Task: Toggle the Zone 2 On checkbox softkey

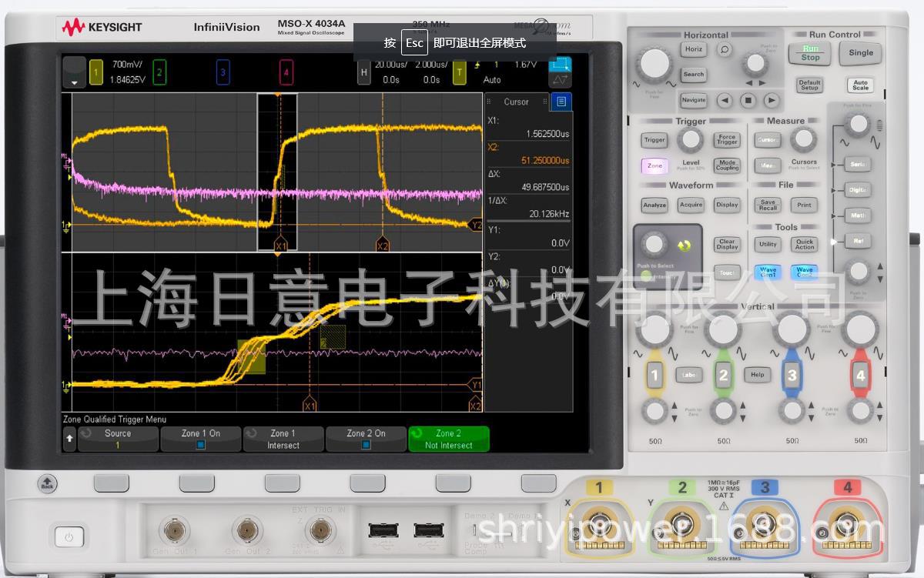Action: [x=366, y=439]
